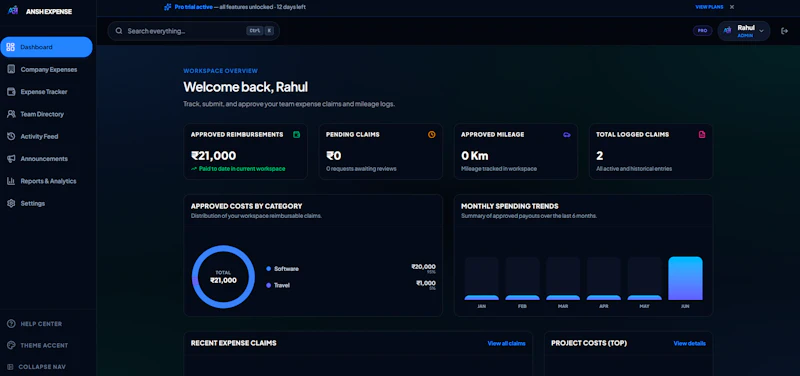Click the Approved Mileage car icon
This screenshot has height=376, width=800.
pos(567,135)
